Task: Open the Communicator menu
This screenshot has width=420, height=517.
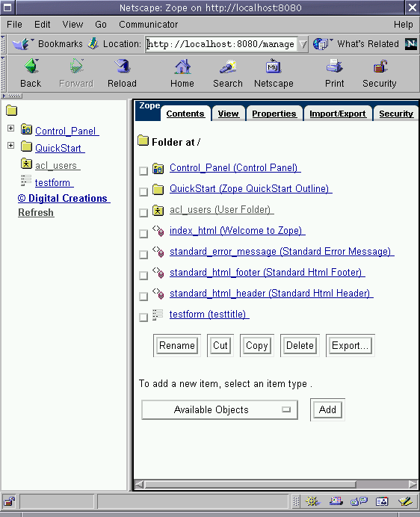Action: click(x=149, y=25)
